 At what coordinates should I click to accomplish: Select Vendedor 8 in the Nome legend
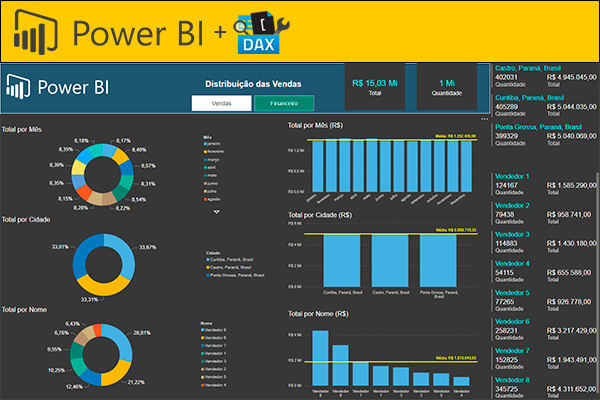[x=214, y=330]
